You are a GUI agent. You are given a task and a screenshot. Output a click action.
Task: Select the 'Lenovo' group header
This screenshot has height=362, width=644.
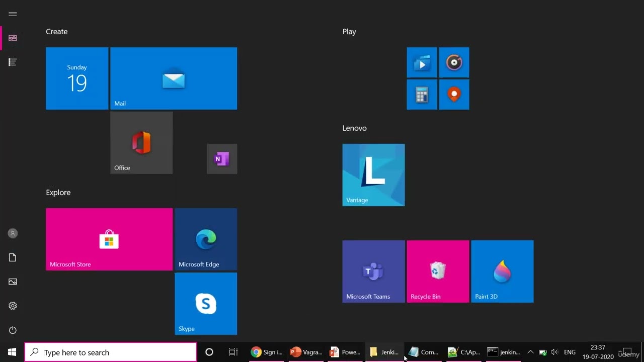pyautogui.click(x=354, y=128)
